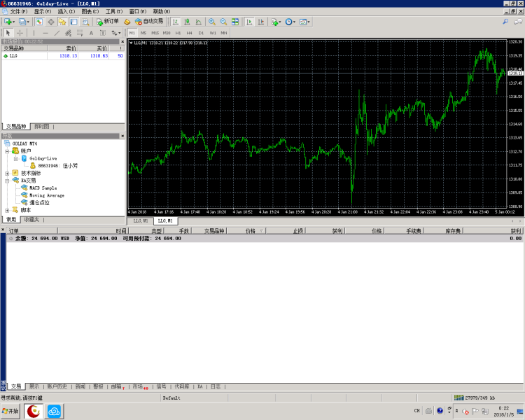Select the crosshair tool
This screenshot has width=525, height=420.
coord(20,33)
